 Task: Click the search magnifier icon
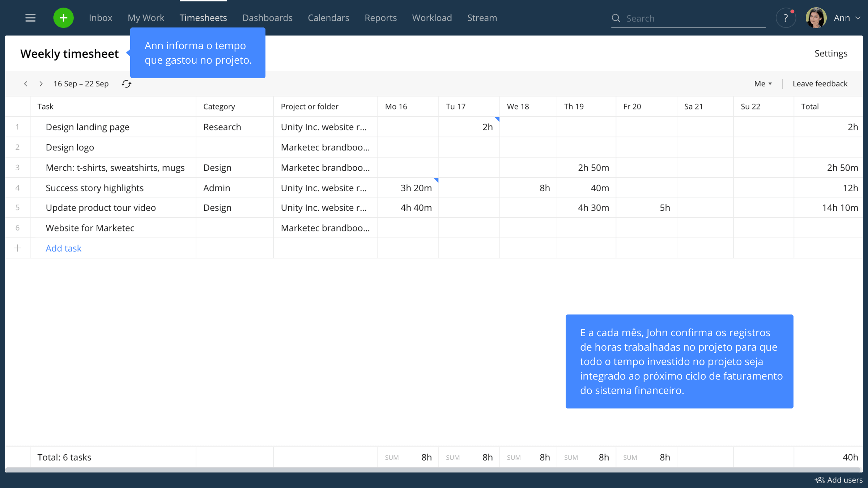point(616,18)
